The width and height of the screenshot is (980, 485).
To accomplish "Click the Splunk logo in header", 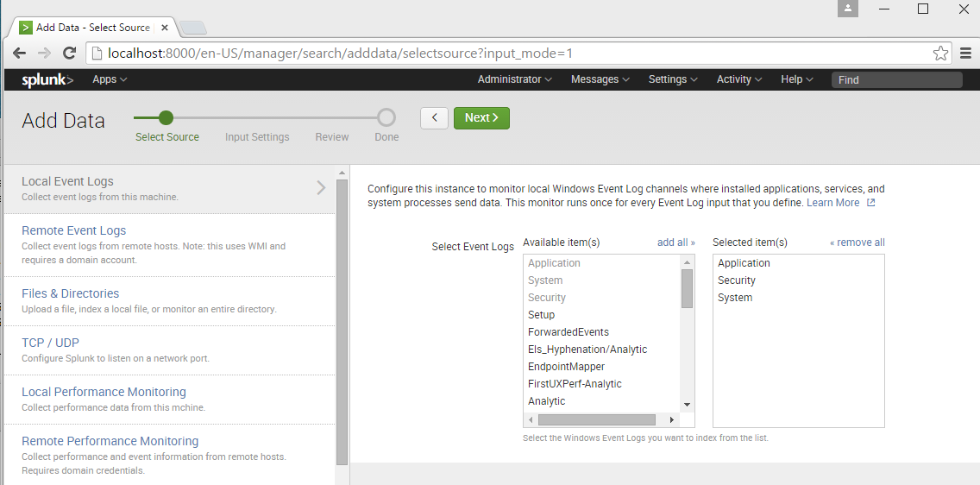I will [x=47, y=79].
